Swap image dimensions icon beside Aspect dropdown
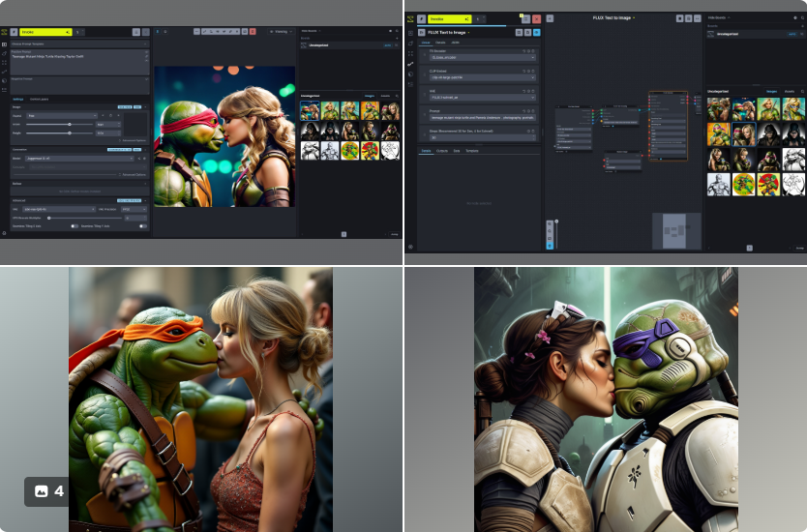Image resolution: width=807 pixels, height=532 pixels. pyautogui.click(x=103, y=116)
